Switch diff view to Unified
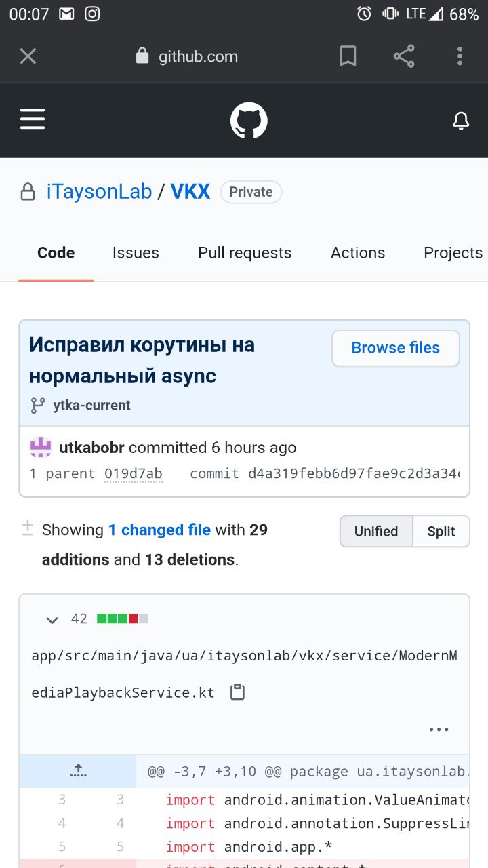Viewport: 488px width, 868px height. (376, 531)
